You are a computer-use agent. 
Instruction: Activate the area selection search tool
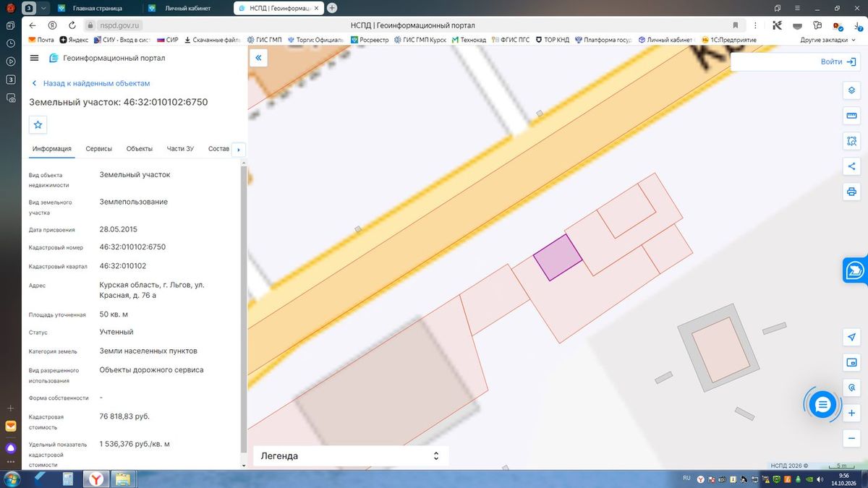[x=851, y=141]
